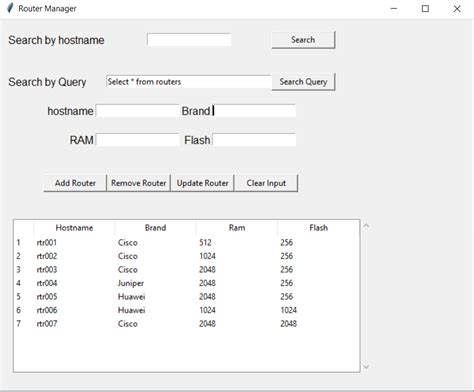Sort by the Hostname column header

(74, 228)
